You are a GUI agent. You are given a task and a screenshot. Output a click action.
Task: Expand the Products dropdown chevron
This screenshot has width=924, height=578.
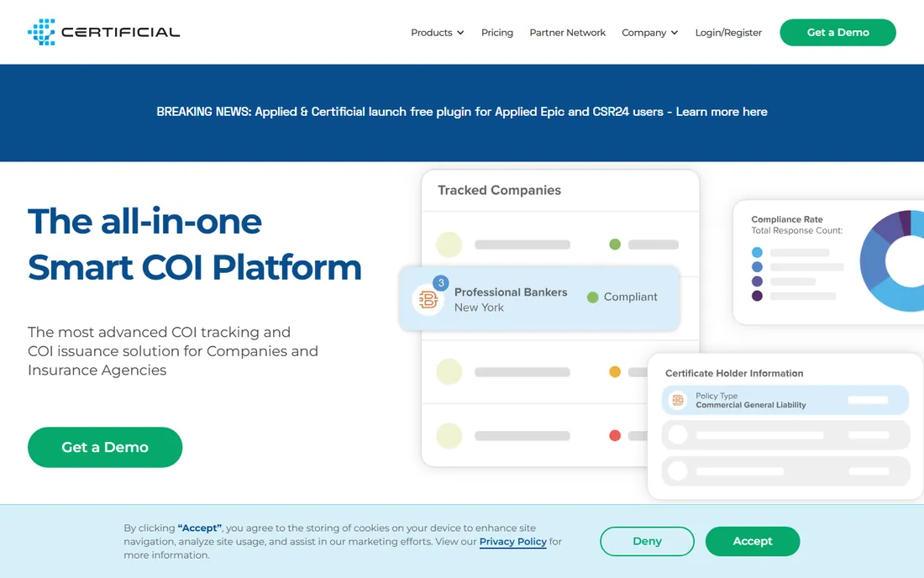click(460, 33)
